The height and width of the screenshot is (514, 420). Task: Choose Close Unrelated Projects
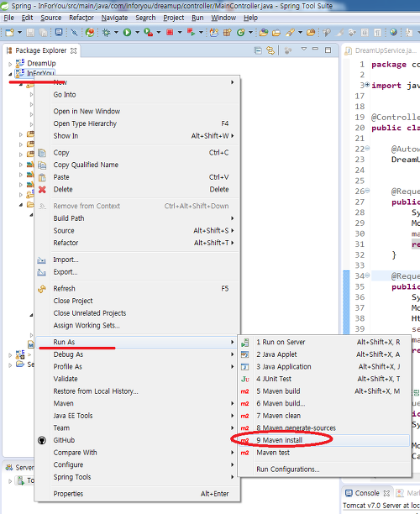pyautogui.click(x=137, y=313)
